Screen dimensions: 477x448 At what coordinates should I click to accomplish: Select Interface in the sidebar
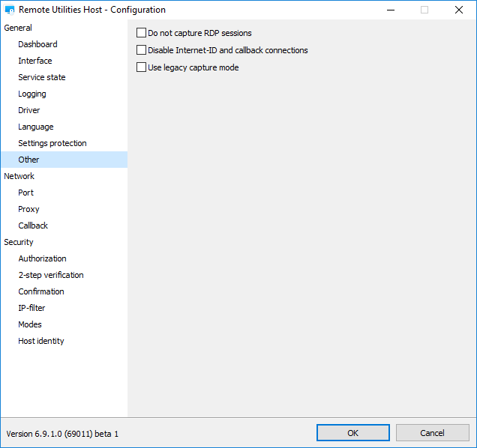pyautogui.click(x=35, y=61)
